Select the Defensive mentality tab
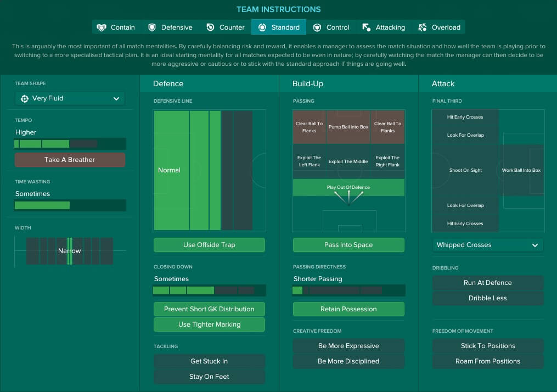This screenshot has width=557, height=392. tap(170, 27)
